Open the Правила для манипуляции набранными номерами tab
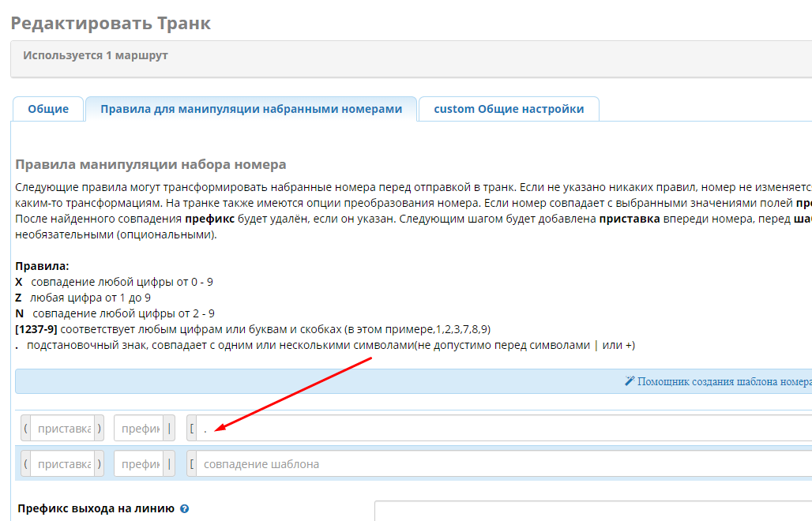Screen dimensions: 812x521 click(251, 109)
